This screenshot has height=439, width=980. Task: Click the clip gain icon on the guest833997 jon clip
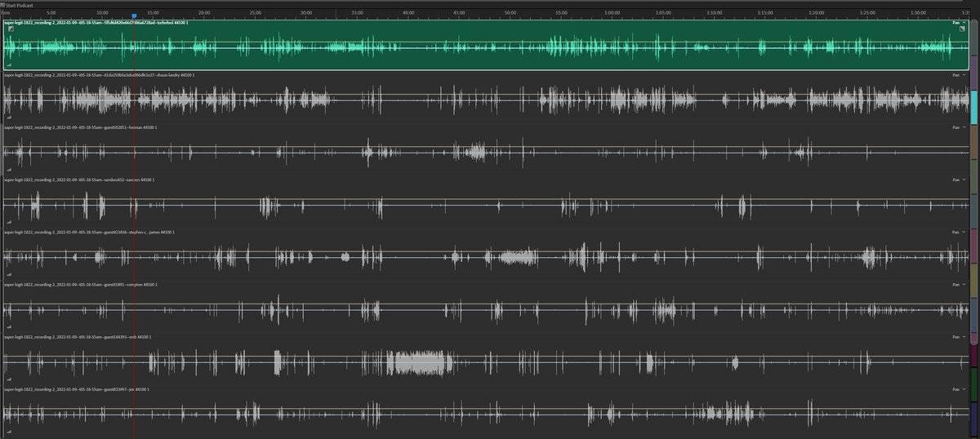pos(10,432)
